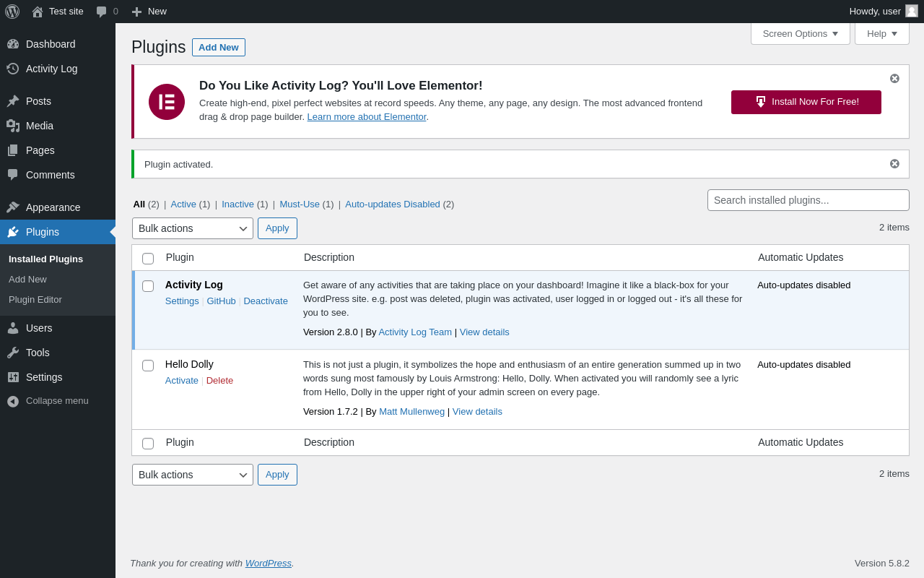Click the Version 5.8.2 footer text
The height and width of the screenshot is (578, 924).
pos(882,563)
